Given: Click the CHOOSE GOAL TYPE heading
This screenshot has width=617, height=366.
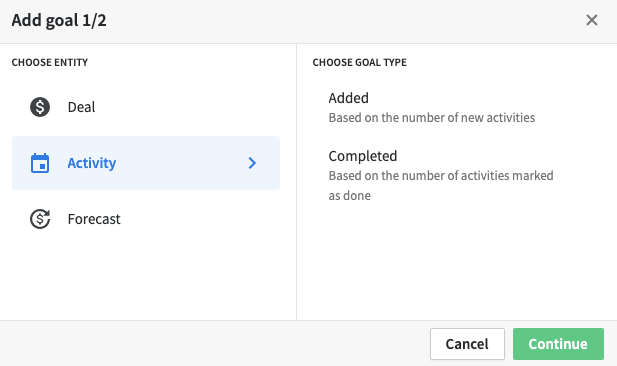Looking at the screenshot, I should click(x=359, y=62).
